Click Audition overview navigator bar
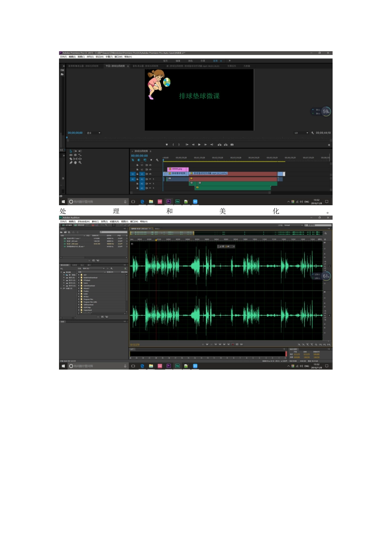The height and width of the screenshot is (555, 392). (x=227, y=233)
